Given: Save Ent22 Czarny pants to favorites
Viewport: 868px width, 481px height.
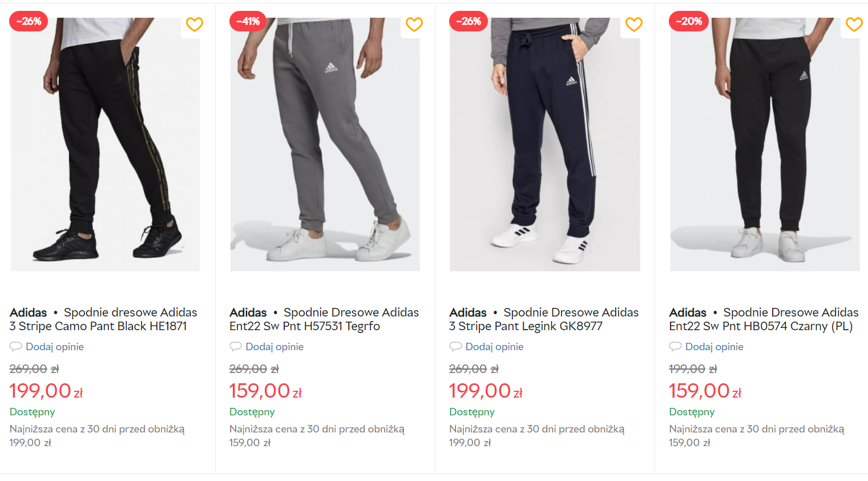Looking at the screenshot, I should pyautogui.click(x=854, y=25).
